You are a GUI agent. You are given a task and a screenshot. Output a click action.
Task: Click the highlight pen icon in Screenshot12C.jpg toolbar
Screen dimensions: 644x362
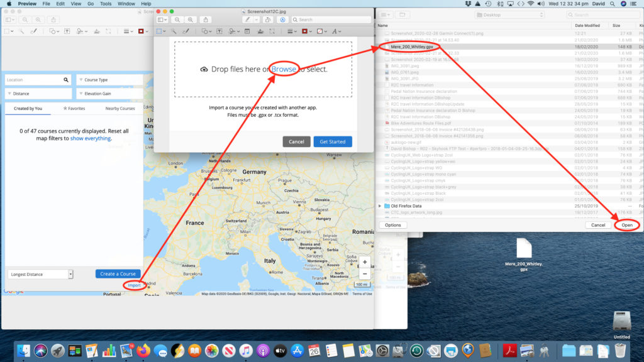tap(247, 19)
